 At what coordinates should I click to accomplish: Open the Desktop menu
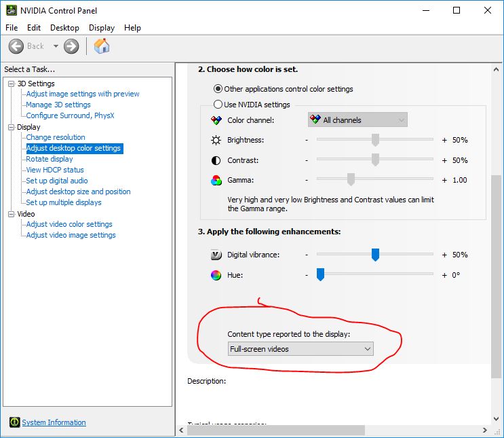point(64,28)
